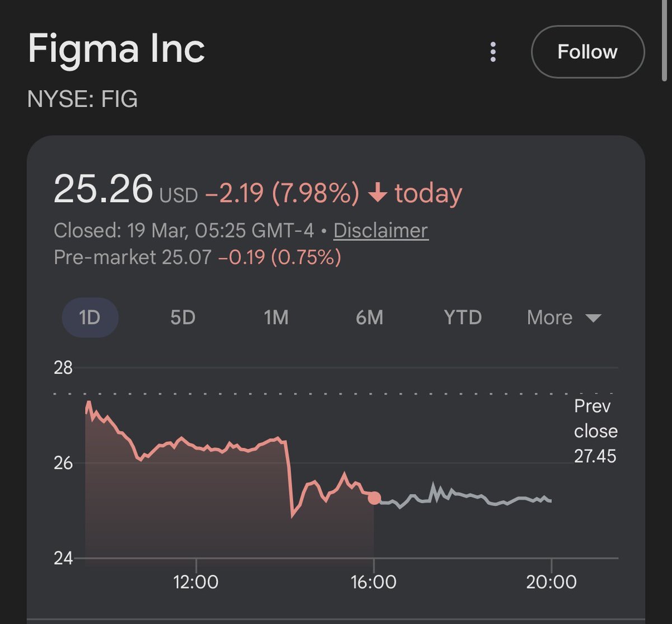Viewport: 672px width, 624px height.
Task: Click the 20:00 time axis label
Action: tap(552, 581)
